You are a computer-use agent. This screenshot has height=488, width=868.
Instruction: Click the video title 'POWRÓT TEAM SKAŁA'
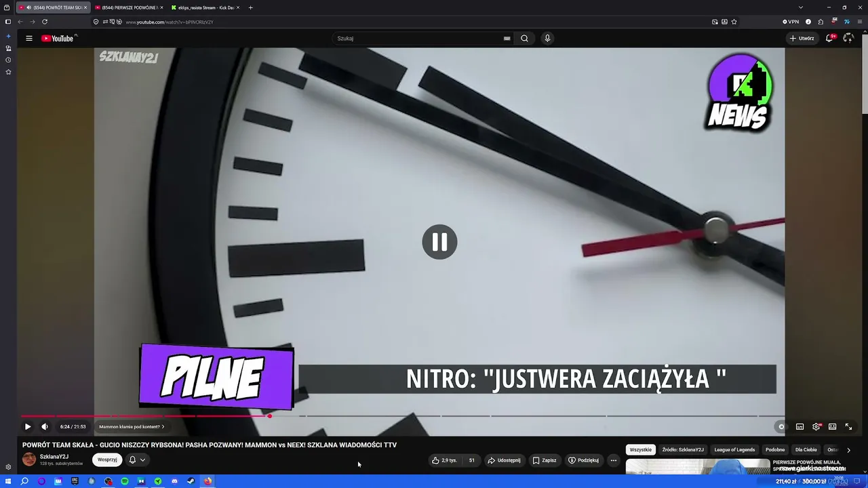[210, 445]
